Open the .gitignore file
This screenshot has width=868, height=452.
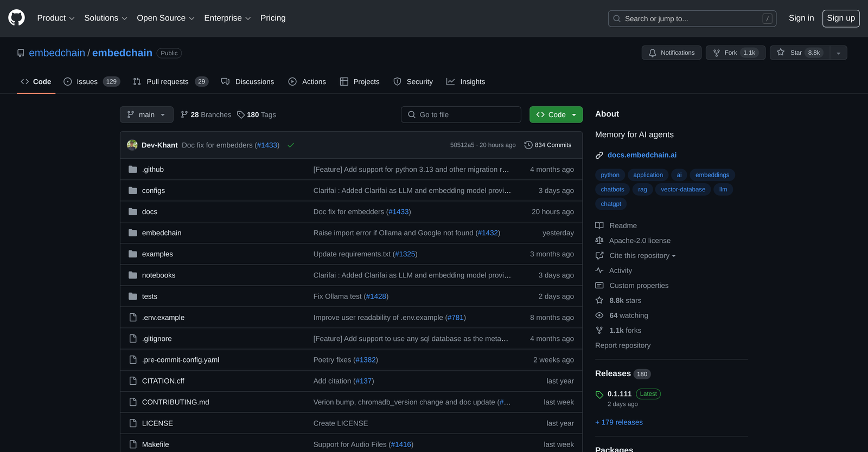coord(157,338)
